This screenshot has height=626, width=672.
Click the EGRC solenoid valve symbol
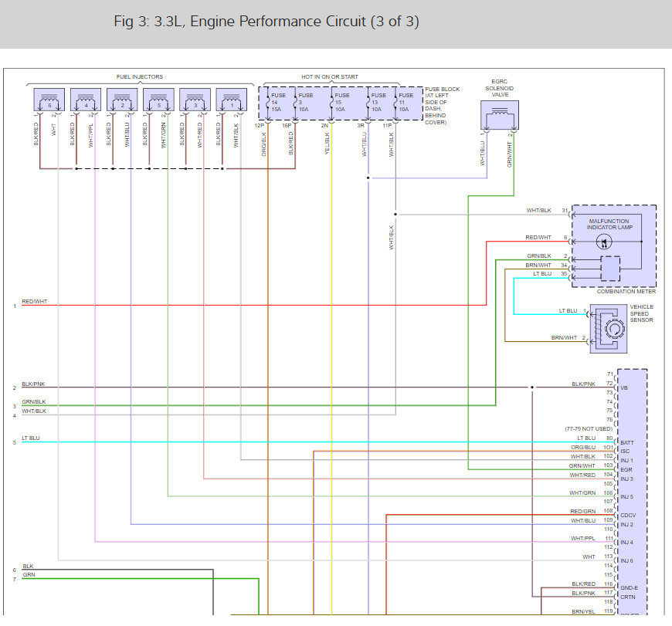click(x=500, y=115)
